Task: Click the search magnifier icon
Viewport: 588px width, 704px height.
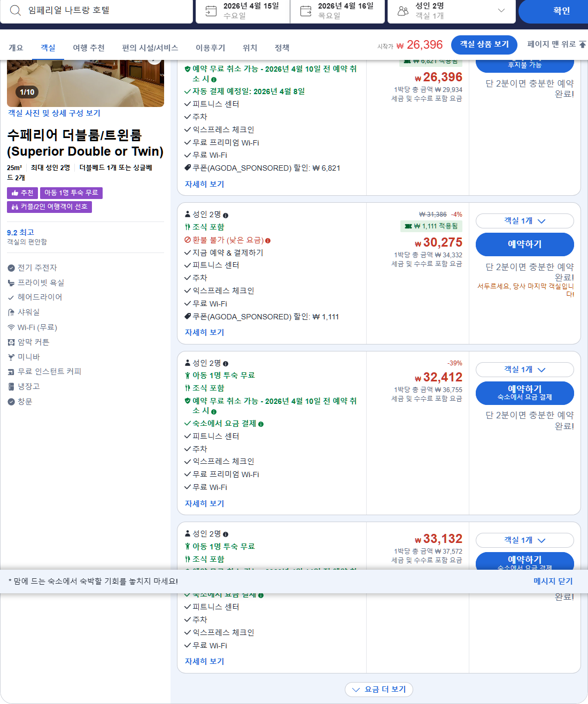Action: 16,10
